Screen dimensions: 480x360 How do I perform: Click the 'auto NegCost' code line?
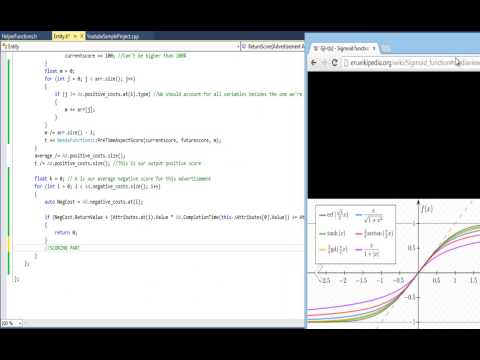94,202
